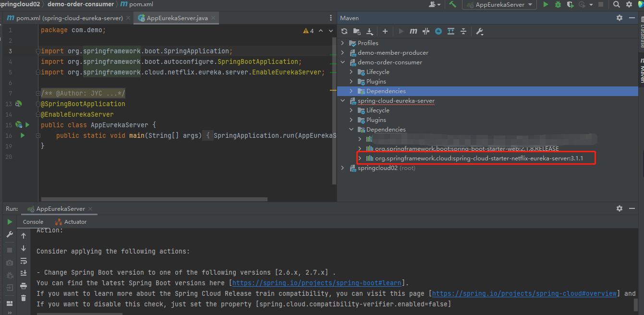Click the editor horizontal scrollbar
The image size is (644, 315).
coord(154,199)
